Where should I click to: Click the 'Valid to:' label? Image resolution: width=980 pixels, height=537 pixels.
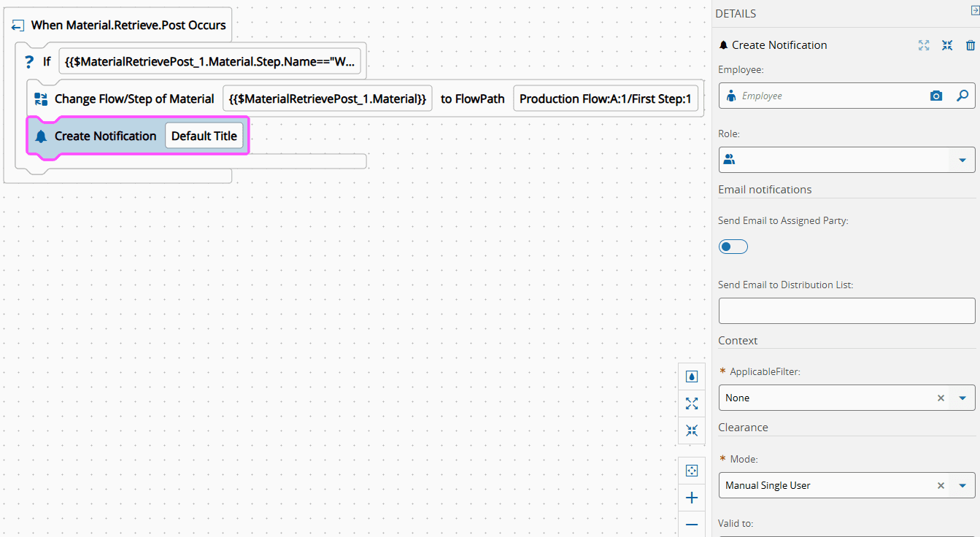736,523
